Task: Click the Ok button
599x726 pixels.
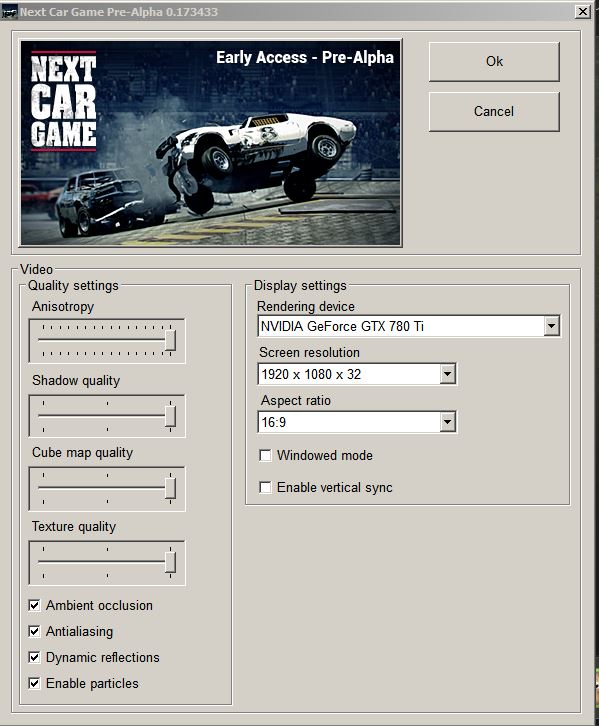Action: [494, 62]
